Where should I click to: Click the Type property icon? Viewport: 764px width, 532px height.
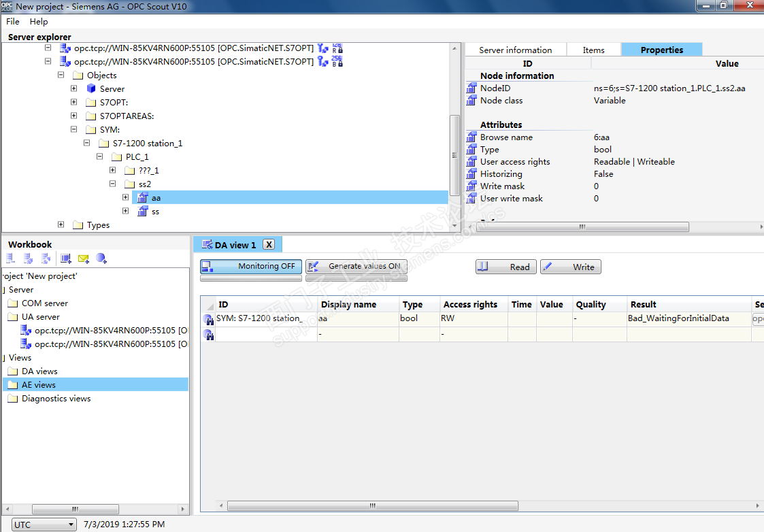471,150
